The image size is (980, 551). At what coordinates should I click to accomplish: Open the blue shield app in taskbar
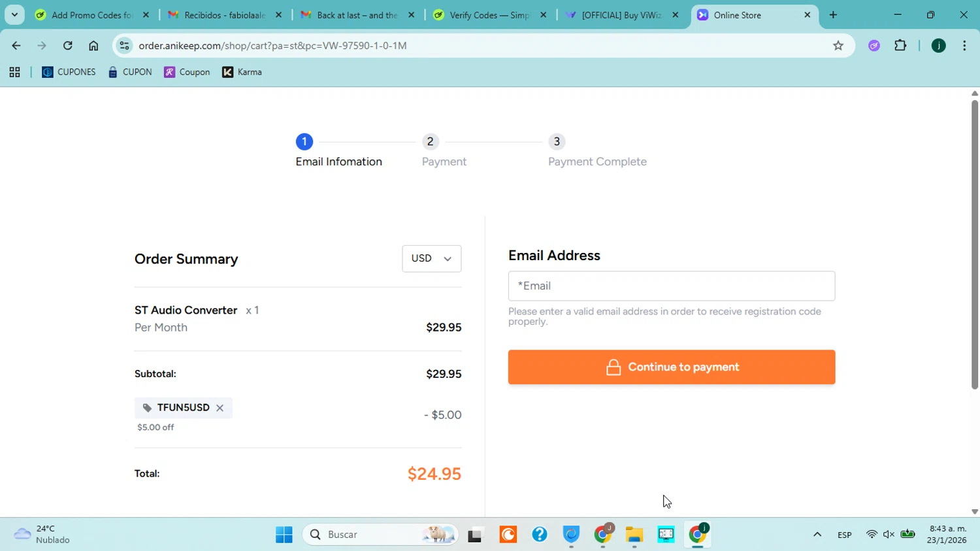(x=571, y=535)
